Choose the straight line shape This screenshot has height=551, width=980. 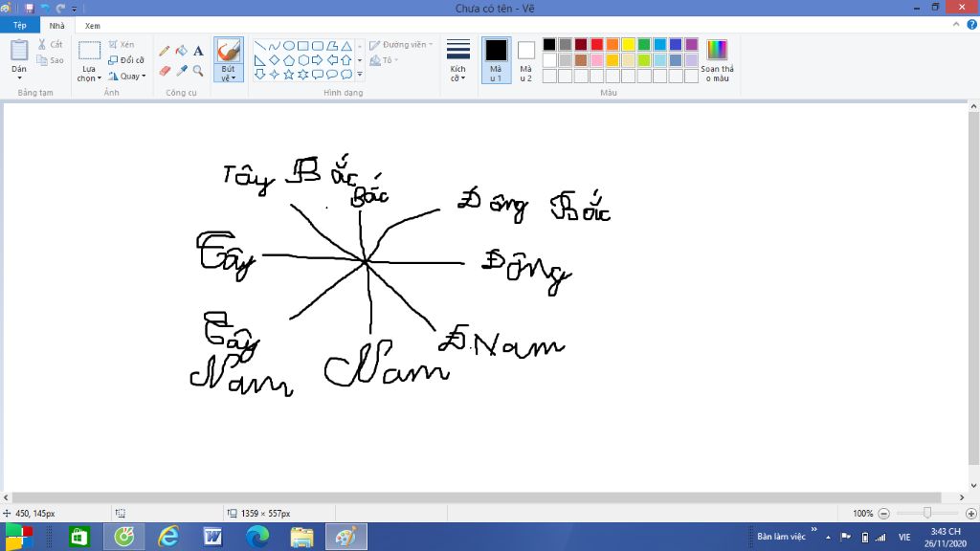click(x=260, y=46)
